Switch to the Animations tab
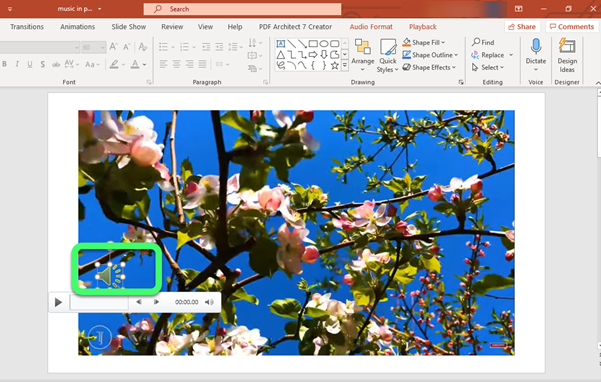 pos(77,27)
